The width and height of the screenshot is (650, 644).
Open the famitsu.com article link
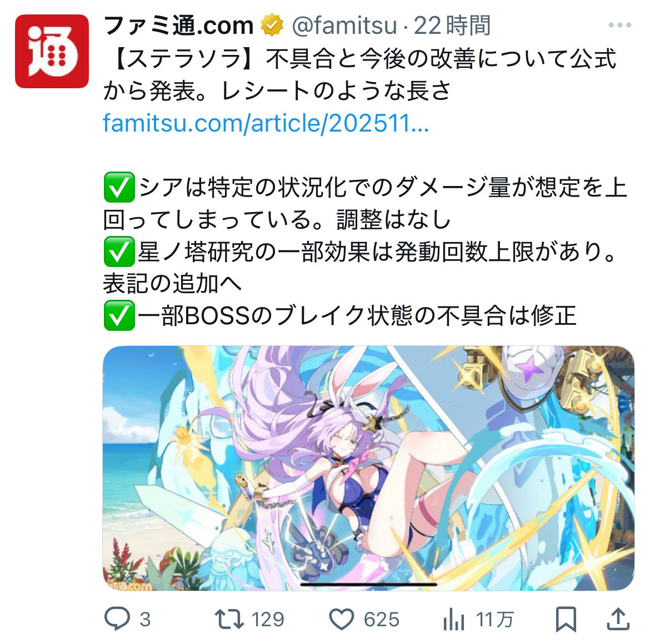point(266,123)
